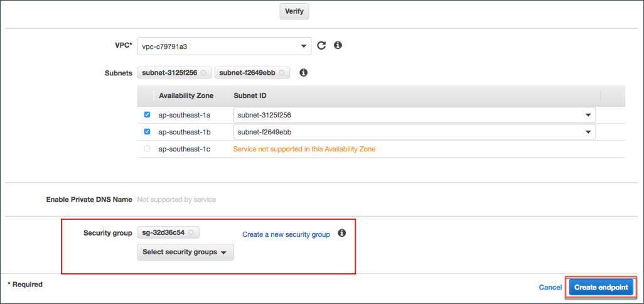Click the Cancel link
This screenshot has width=644, height=304.
coord(550,287)
